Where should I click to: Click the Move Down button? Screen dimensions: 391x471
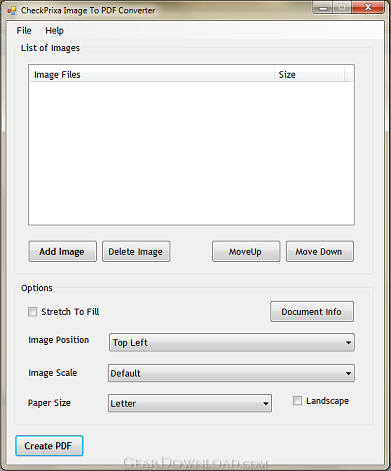pyautogui.click(x=320, y=251)
